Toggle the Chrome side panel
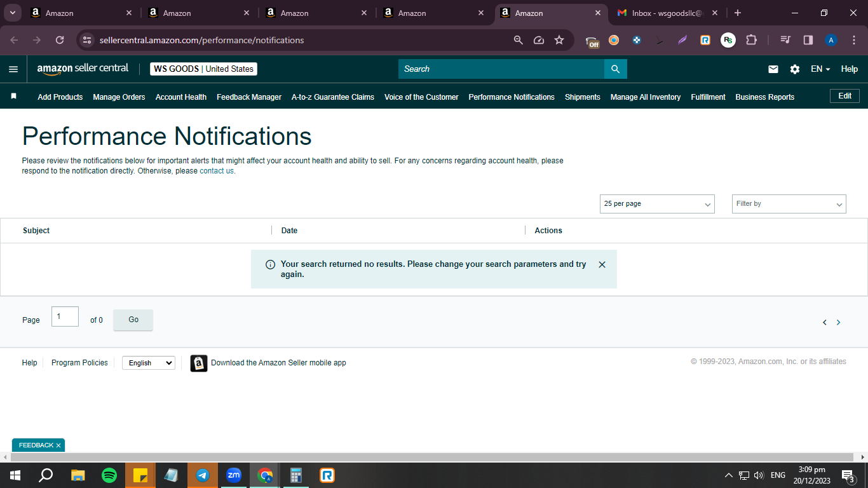 pyautogui.click(x=808, y=40)
